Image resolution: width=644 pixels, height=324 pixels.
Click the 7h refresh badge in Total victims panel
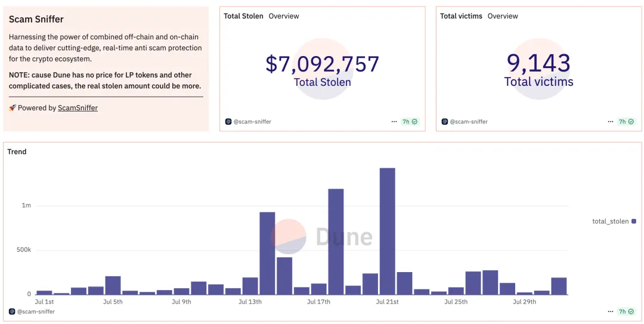coord(626,122)
